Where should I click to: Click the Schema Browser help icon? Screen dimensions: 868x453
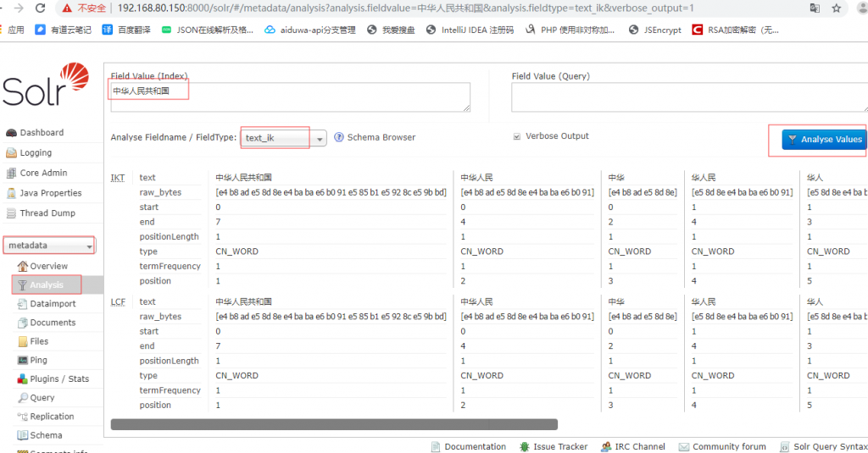pyautogui.click(x=339, y=137)
